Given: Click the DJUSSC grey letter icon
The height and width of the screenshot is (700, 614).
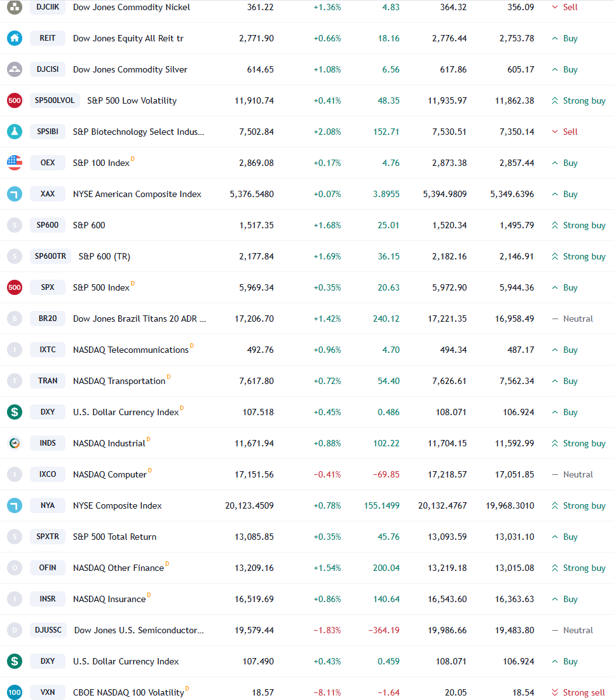Looking at the screenshot, I should click(15, 630).
